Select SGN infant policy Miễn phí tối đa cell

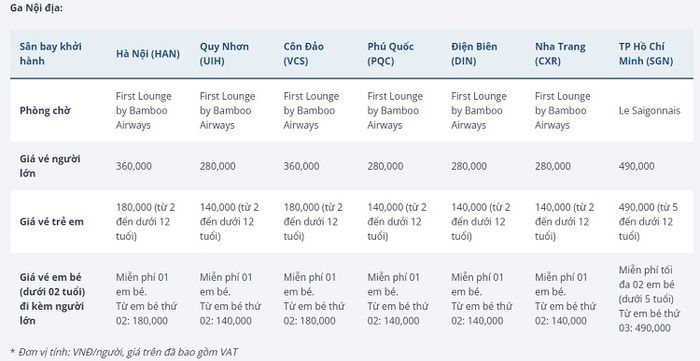coord(649,299)
